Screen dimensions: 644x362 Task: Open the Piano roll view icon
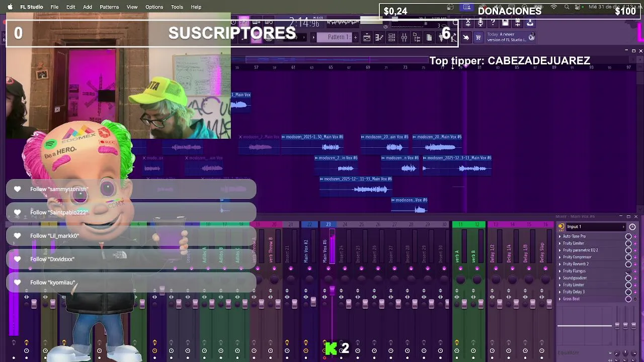(x=379, y=37)
